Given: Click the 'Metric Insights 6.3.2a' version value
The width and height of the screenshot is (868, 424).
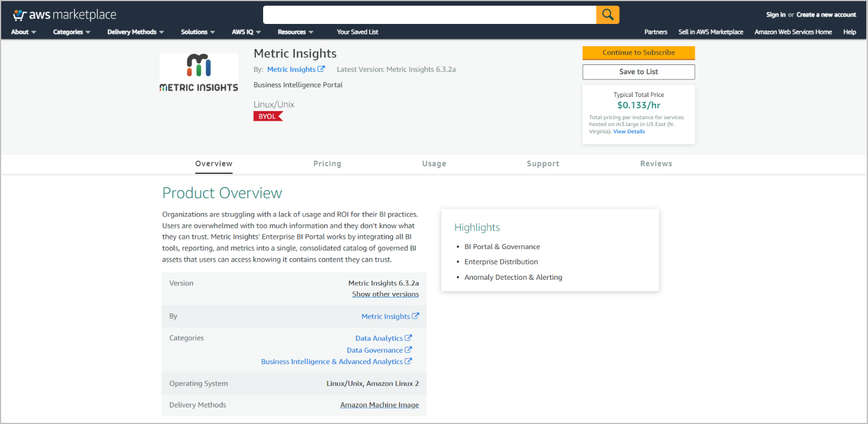Looking at the screenshot, I should point(384,283).
